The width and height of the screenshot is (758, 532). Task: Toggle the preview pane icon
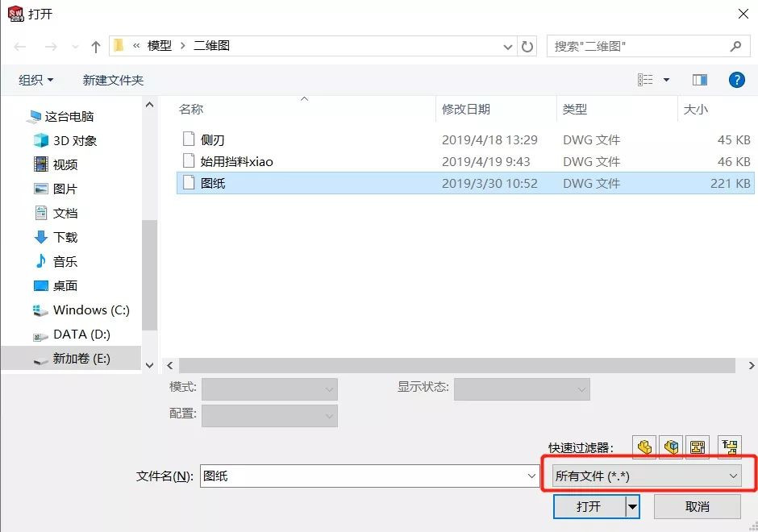[x=701, y=79]
